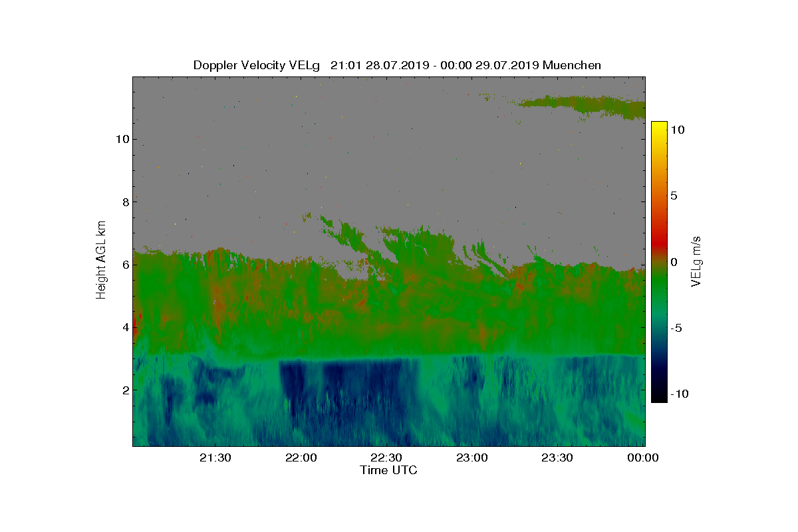
Task: Click the height tick label 2
Action: [x=124, y=390]
